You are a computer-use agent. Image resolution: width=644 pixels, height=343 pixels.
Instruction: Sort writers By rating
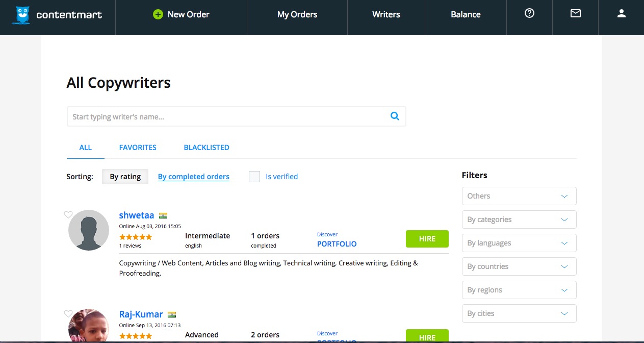pos(125,177)
